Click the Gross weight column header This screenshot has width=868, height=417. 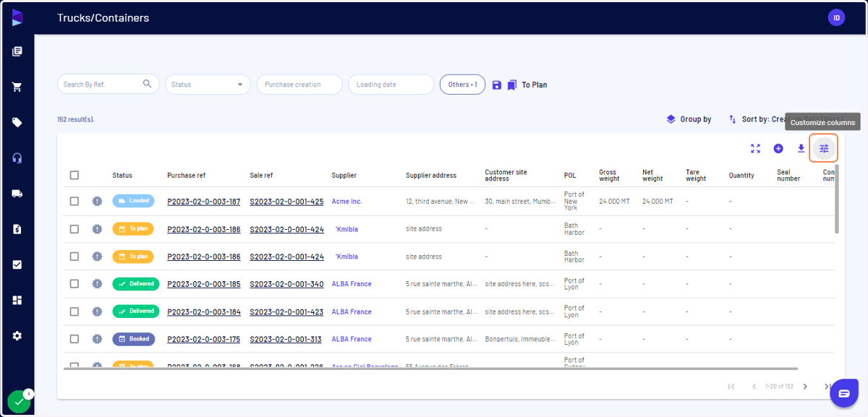(608, 176)
